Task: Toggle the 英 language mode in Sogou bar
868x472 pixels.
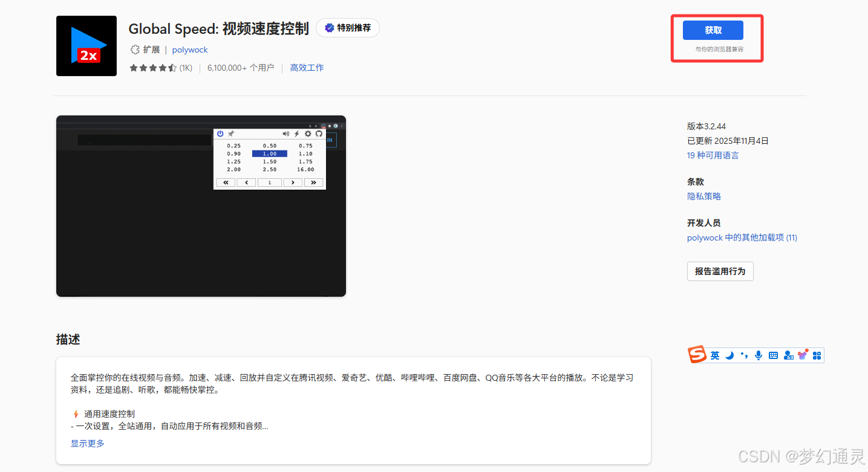Action: tap(715, 355)
